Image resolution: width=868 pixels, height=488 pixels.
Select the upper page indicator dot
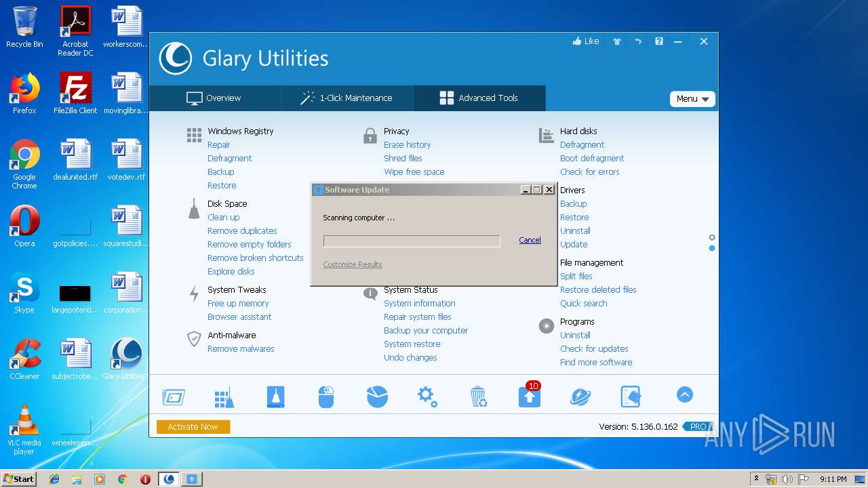[x=711, y=237]
